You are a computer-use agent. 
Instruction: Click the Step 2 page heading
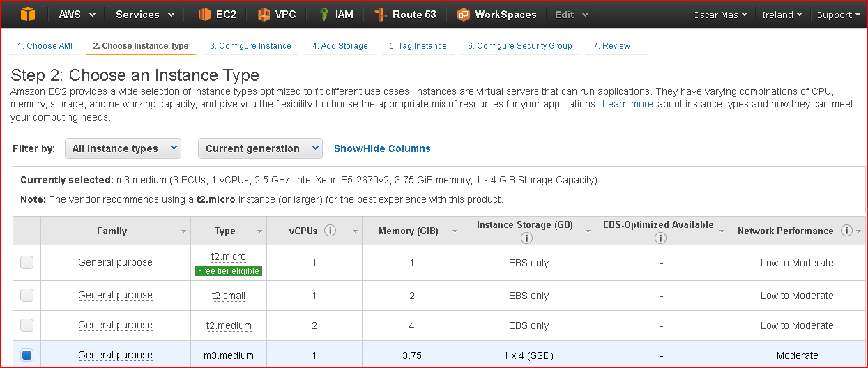135,75
